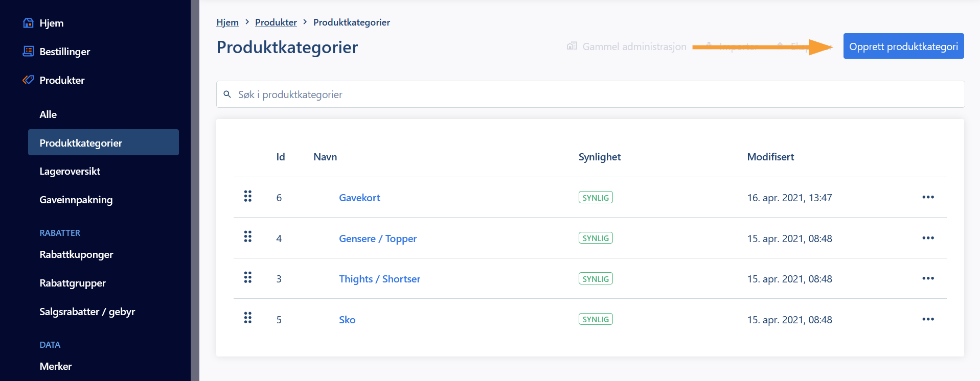This screenshot has height=381, width=980.
Task: Click the search magnifier icon
Action: point(227,94)
